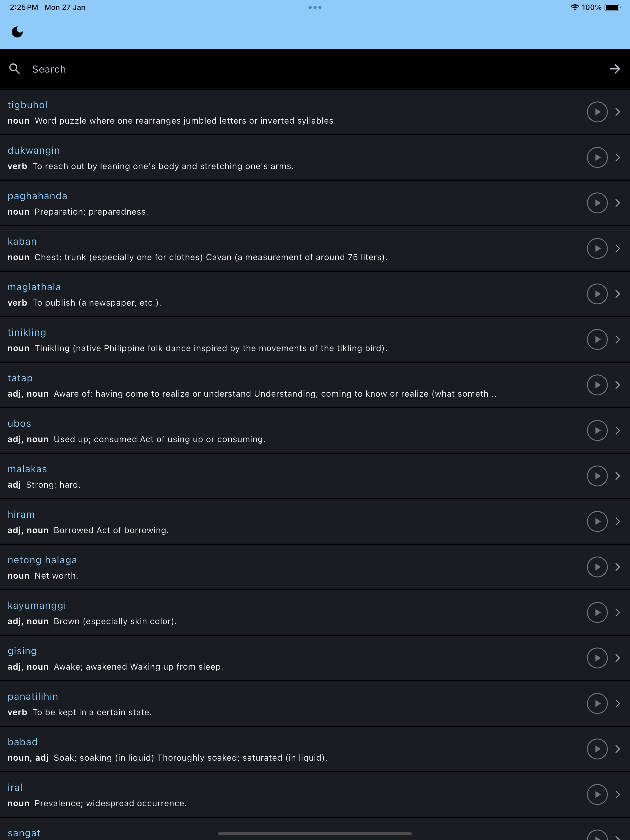The height and width of the screenshot is (840, 630).
Task: Submit search with the arrow icon
Action: (615, 69)
